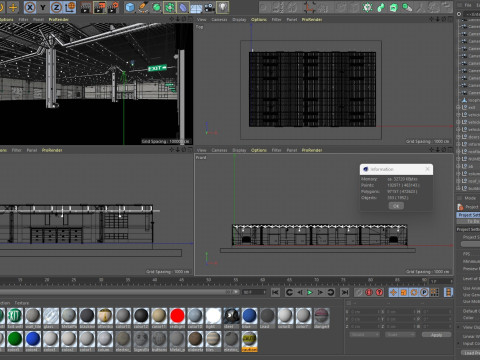Open Display menu in Top viewport
Image resolution: width=480 pixels, height=360 pixels.
click(239, 20)
